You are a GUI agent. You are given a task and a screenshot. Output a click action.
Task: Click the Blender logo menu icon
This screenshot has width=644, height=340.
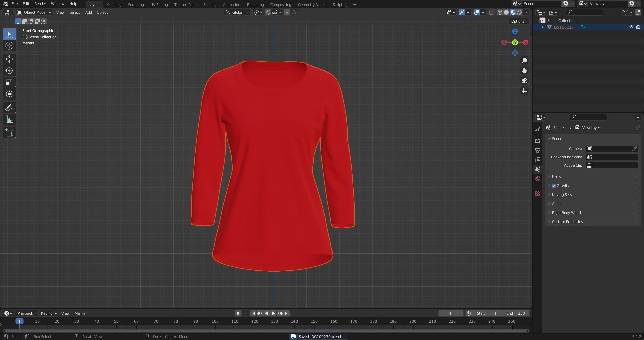[x=6, y=4]
